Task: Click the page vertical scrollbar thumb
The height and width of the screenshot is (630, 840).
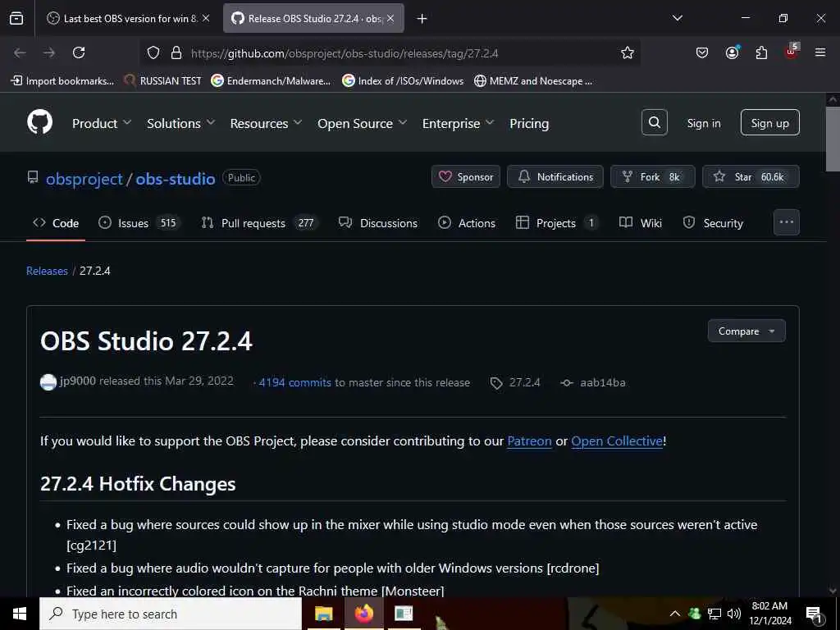Action: 833,139
